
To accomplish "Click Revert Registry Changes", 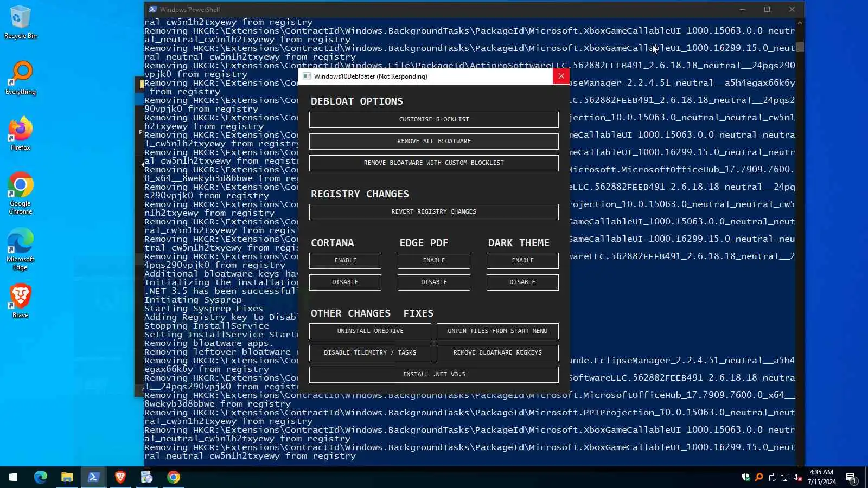I will [434, 211].
